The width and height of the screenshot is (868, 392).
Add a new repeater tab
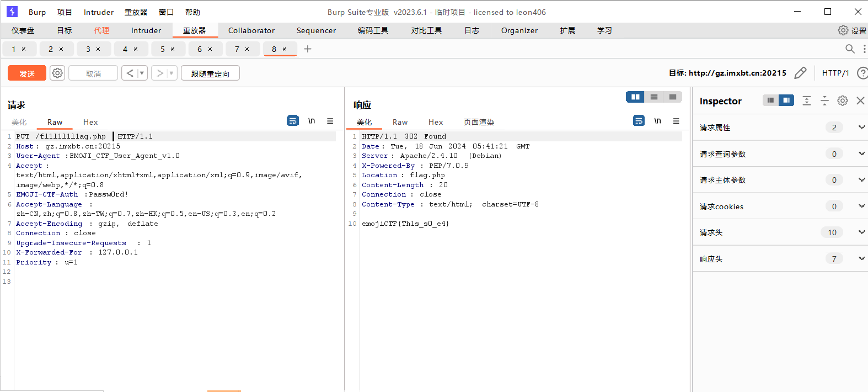click(x=308, y=49)
